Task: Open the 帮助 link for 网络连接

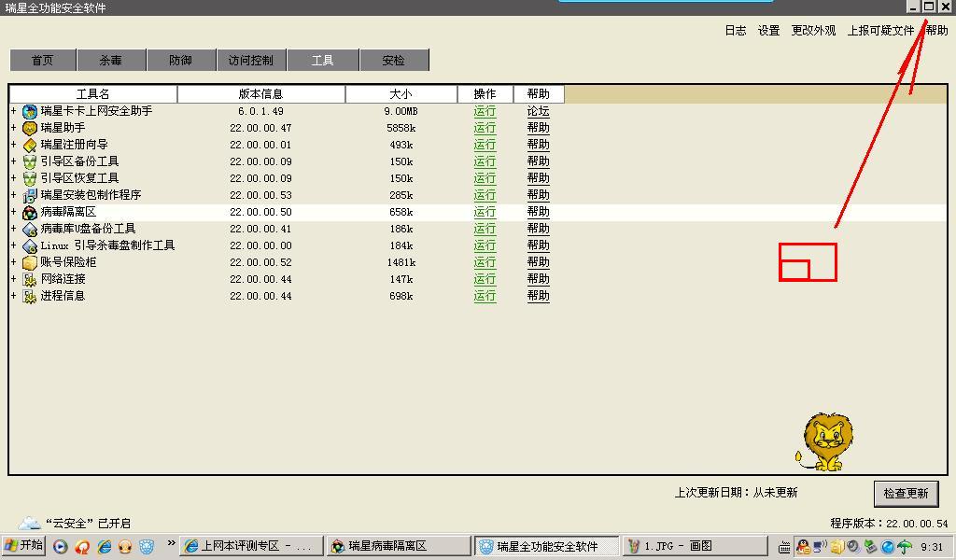Action: tap(539, 279)
